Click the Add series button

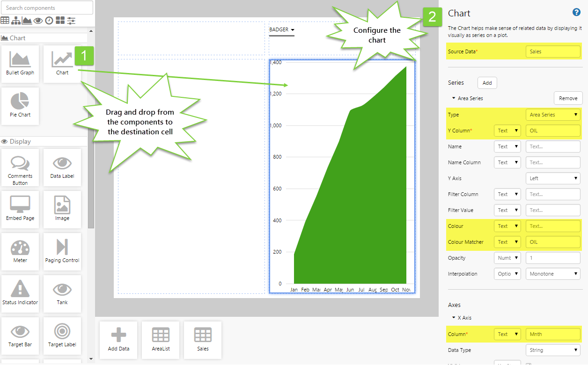pyautogui.click(x=487, y=83)
